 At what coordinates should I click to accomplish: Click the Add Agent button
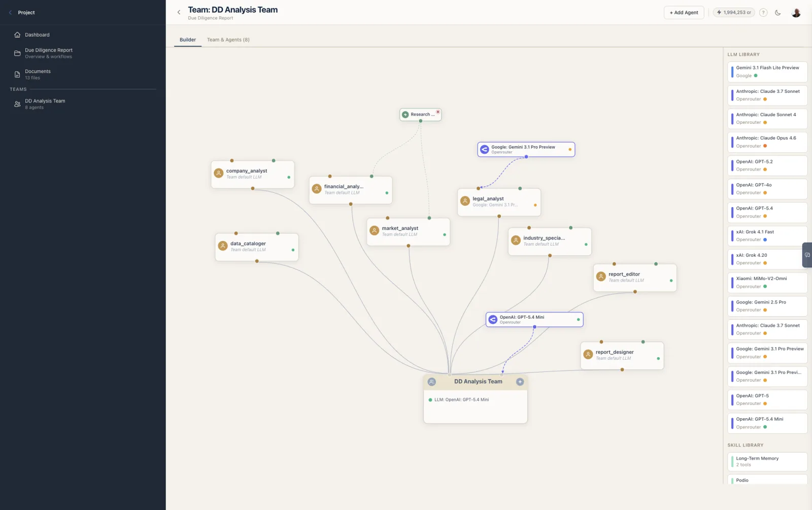(x=684, y=13)
